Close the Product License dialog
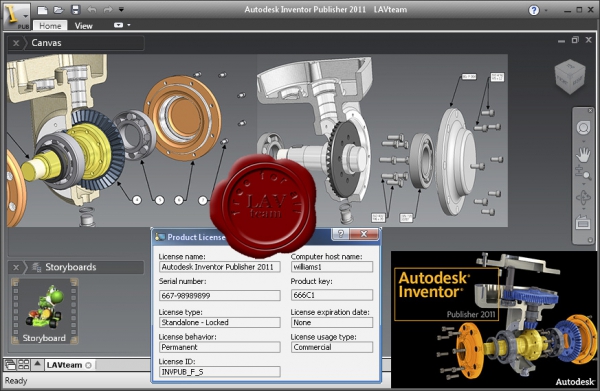 click(364, 234)
